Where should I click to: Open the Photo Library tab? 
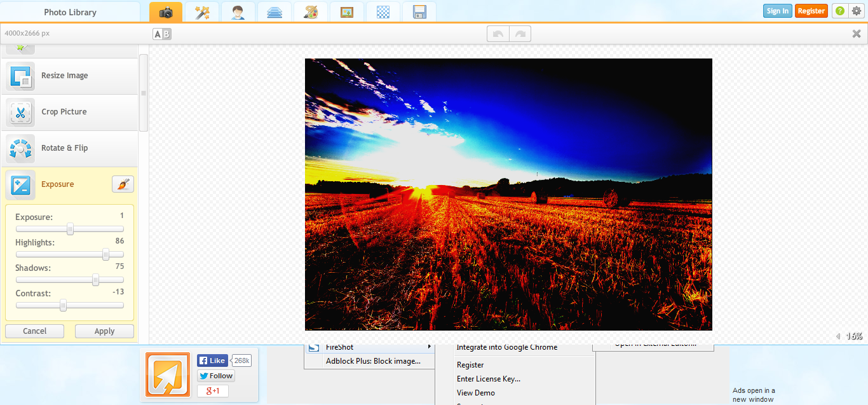70,12
